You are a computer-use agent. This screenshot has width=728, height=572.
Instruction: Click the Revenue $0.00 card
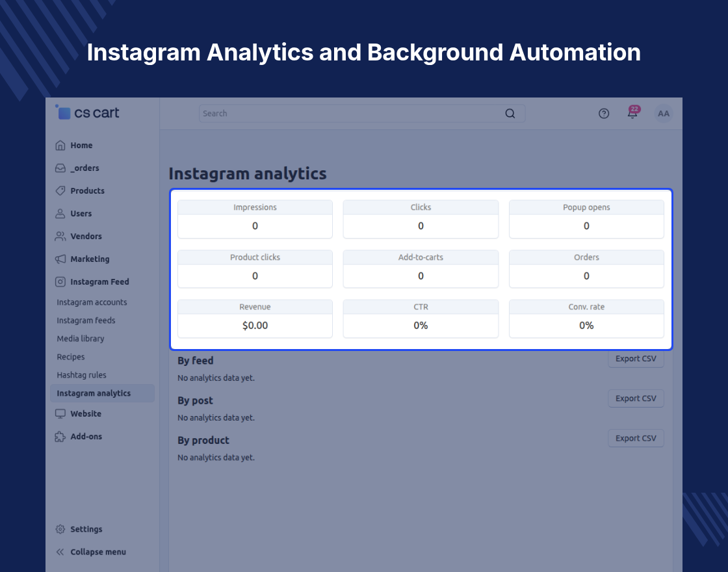(x=255, y=318)
